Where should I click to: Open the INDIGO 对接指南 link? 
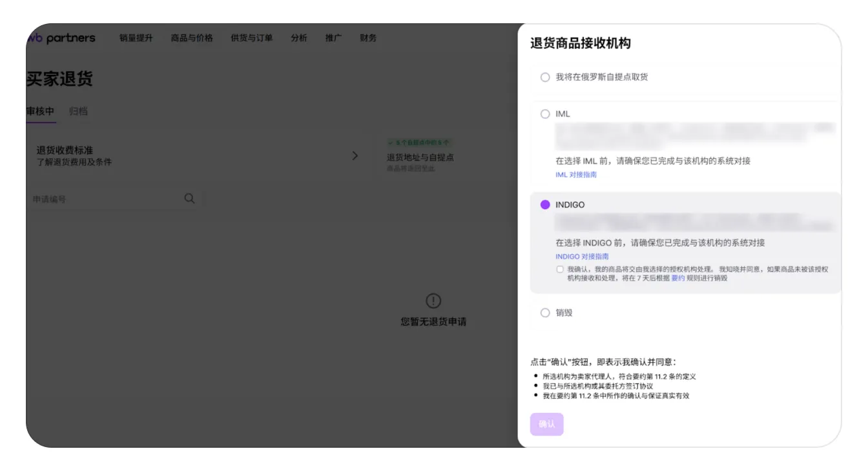[x=582, y=257]
